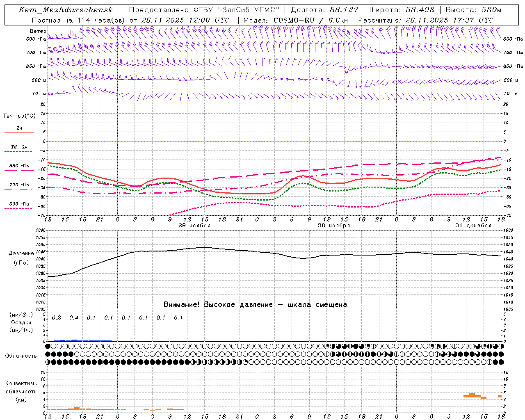Click the '(гПа)' unit under Давление
Screen dimensions: 525x420
21,263
